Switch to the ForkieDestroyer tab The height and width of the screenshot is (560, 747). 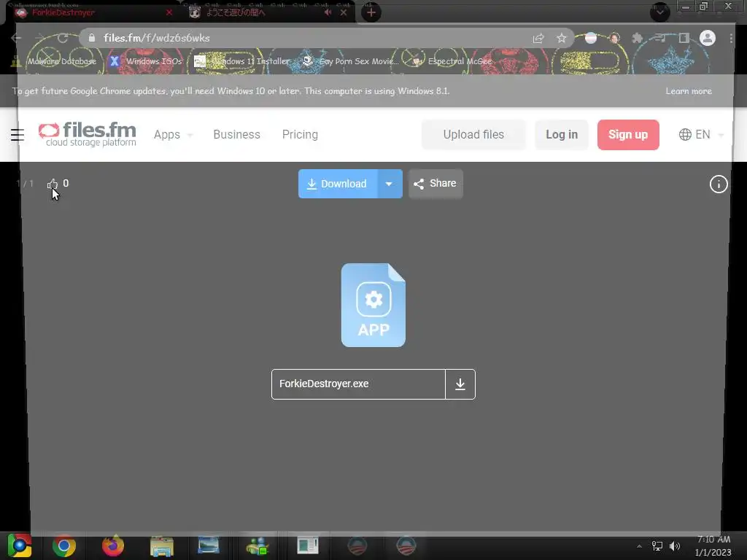[90, 13]
